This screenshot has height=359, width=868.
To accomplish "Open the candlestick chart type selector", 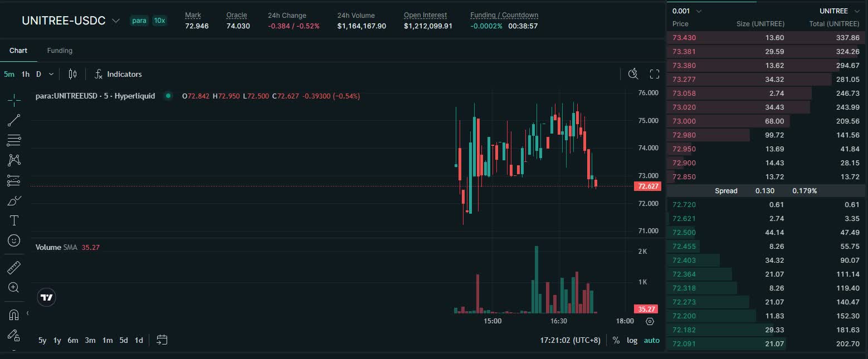I will pyautogui.click(x=72, y=74).
